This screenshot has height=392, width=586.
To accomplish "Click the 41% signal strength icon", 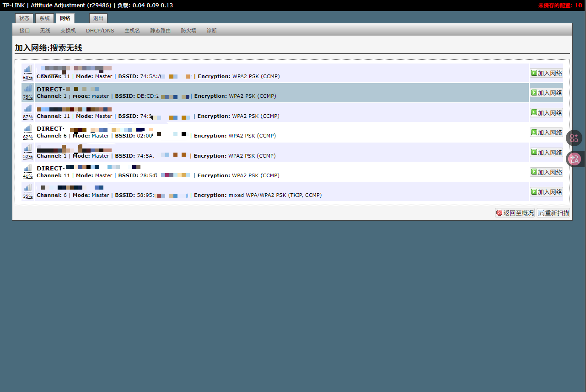I will [28, 168].
